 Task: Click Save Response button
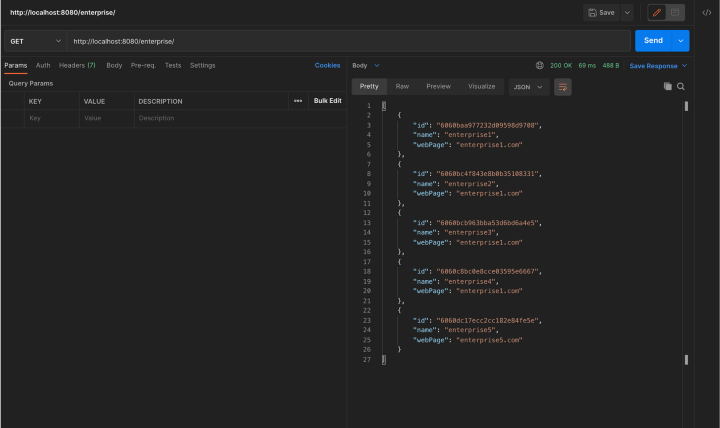[653, 66]
